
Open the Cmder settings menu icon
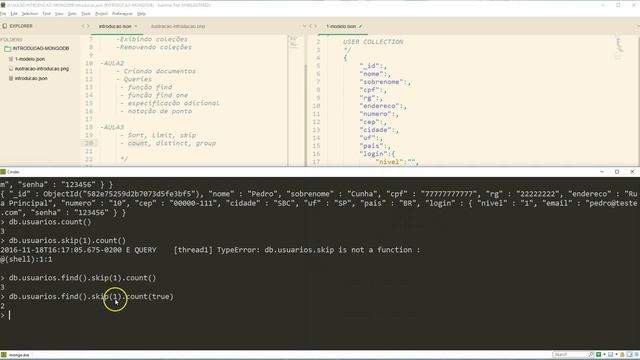tap(636, 355)
